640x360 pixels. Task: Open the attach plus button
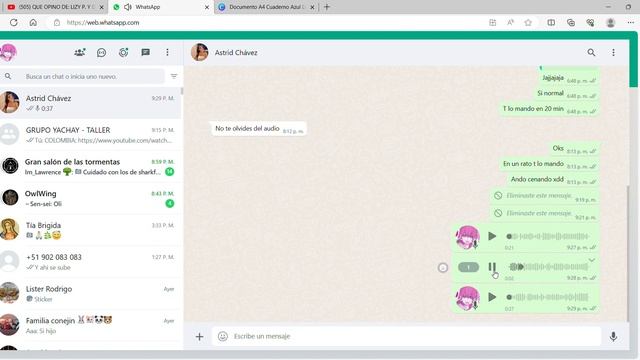coord(199,337)
